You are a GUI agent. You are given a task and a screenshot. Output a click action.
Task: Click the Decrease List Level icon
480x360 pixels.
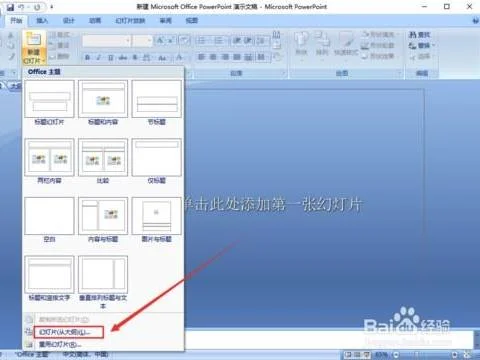pos(237,41)
